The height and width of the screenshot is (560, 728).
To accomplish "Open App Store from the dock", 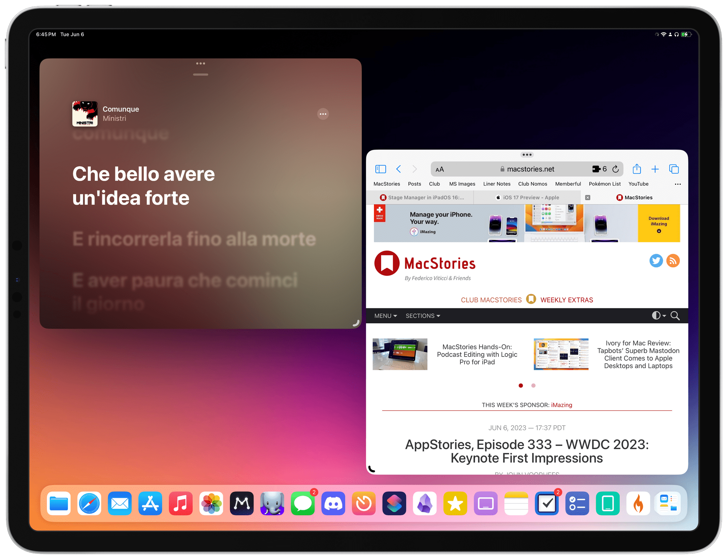I will pyautogui.click(x=150, y=504).
